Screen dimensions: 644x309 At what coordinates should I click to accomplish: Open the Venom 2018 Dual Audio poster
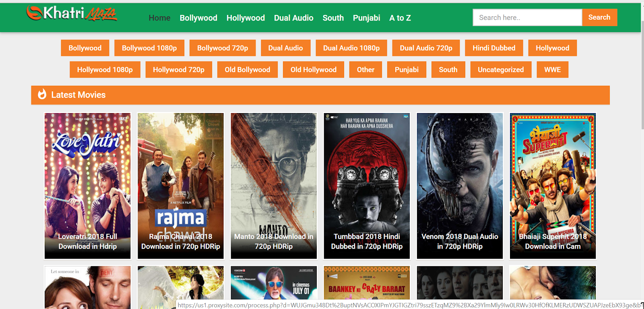click(x=460, y=186)
